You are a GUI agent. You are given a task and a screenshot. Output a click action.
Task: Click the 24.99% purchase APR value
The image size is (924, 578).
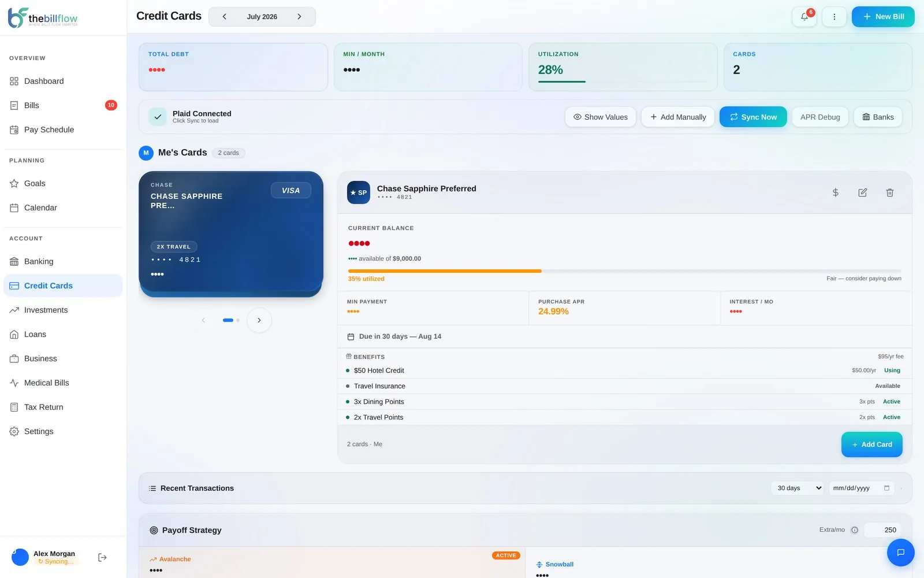[553, 312]
